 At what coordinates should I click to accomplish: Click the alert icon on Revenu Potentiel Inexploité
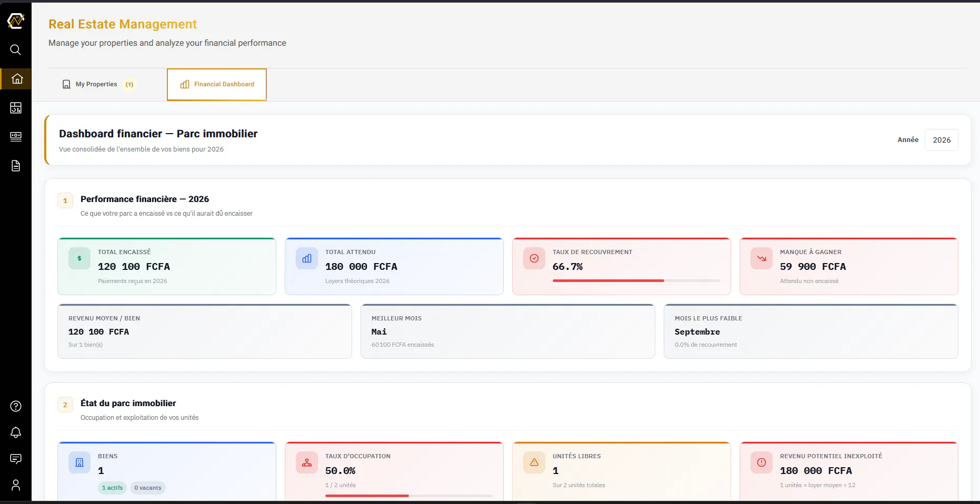762,462
